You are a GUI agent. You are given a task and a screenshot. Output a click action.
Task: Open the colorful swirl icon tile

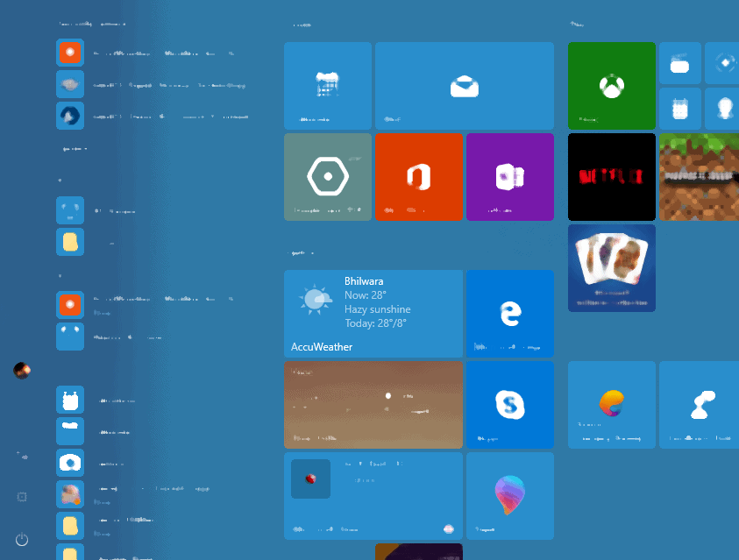[611, 405]
